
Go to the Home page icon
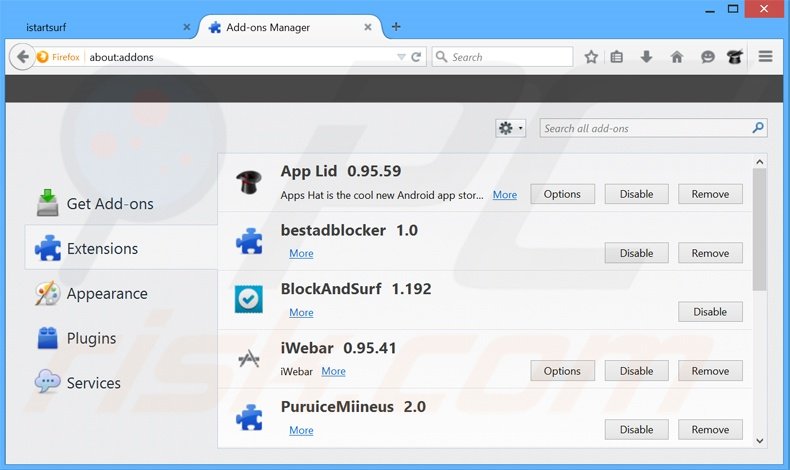tap(677, 57)
